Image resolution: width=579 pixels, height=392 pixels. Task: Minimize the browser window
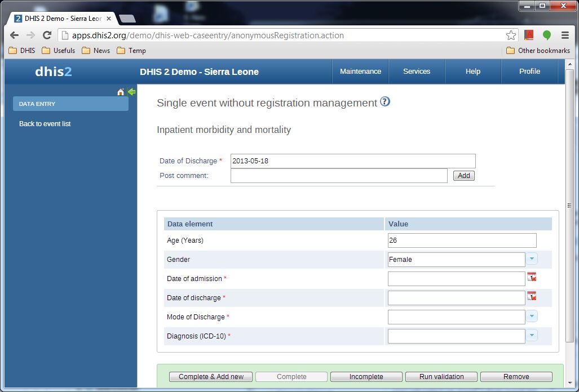[527, 6]
